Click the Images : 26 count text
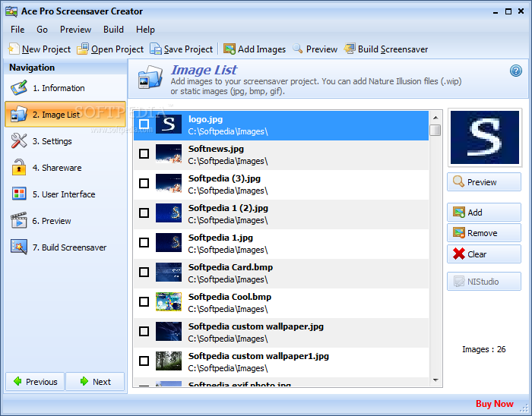Image resolution: width=532 pixels, height=416 pixels. point(484,349)
